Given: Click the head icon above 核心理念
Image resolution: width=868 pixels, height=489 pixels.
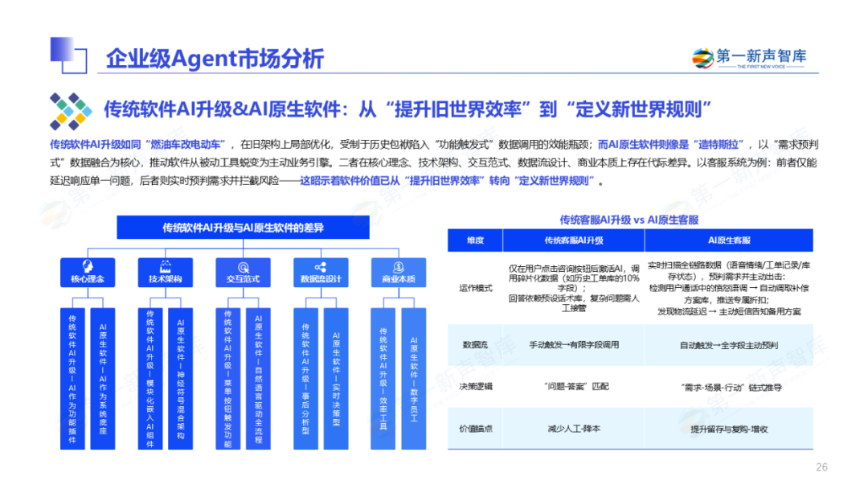Looking at the screenshot, I should pyautogui.click(x=88, y=266).
